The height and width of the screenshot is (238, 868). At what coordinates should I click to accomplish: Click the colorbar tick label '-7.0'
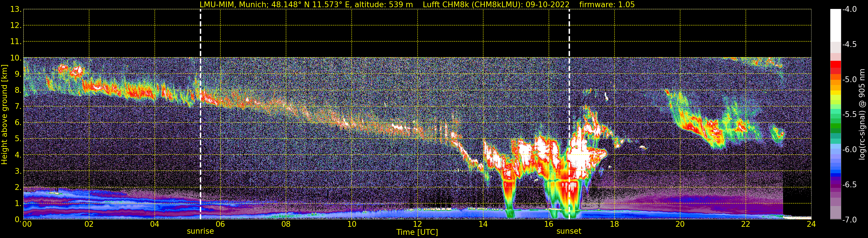(849, 220)
